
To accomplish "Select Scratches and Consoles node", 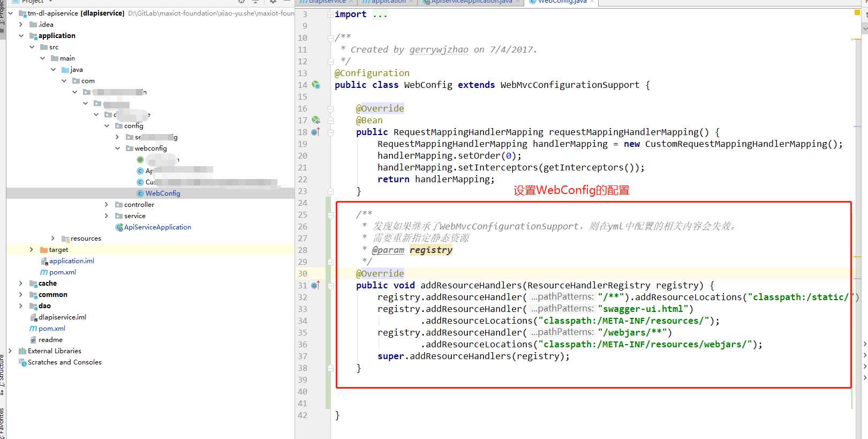I will (x=65, y=362).
